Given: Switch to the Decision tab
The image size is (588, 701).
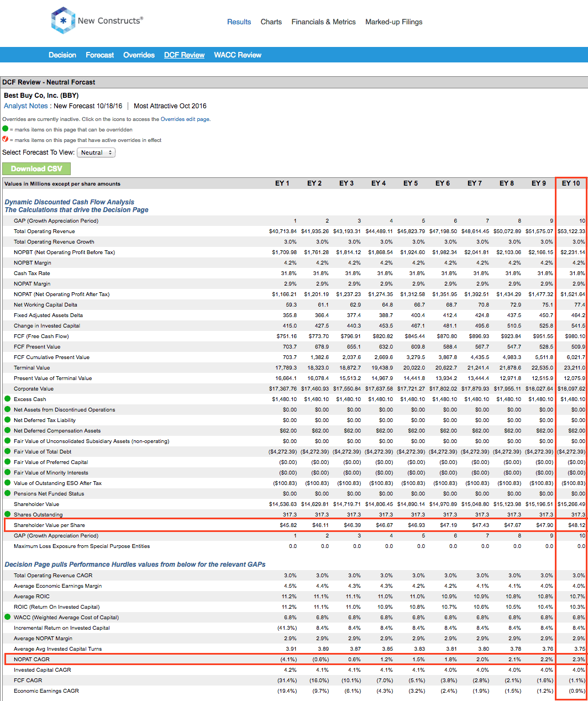Looking at the screenshot, I should point(62,55).
